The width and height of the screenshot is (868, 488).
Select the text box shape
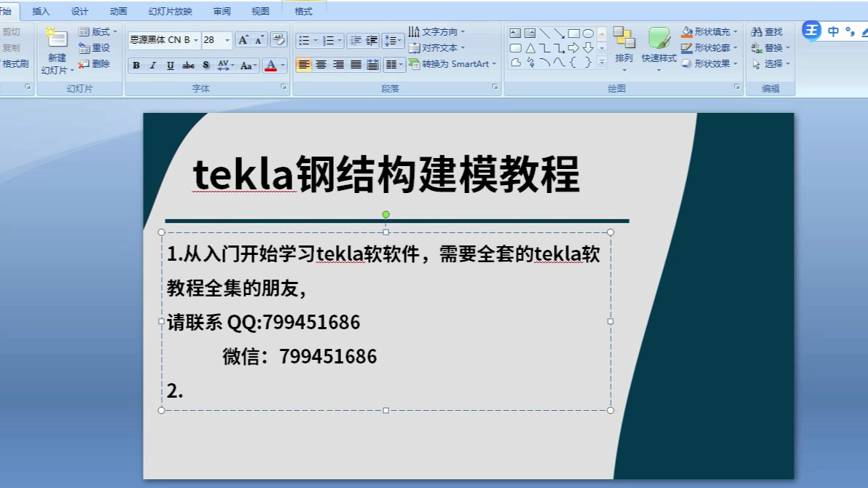(x=515, y=34)
